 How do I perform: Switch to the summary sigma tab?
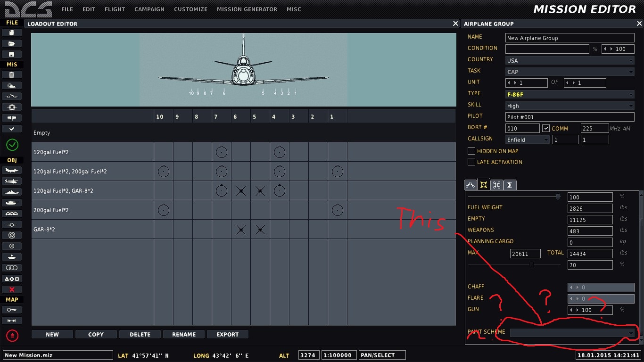pos(510,185)
